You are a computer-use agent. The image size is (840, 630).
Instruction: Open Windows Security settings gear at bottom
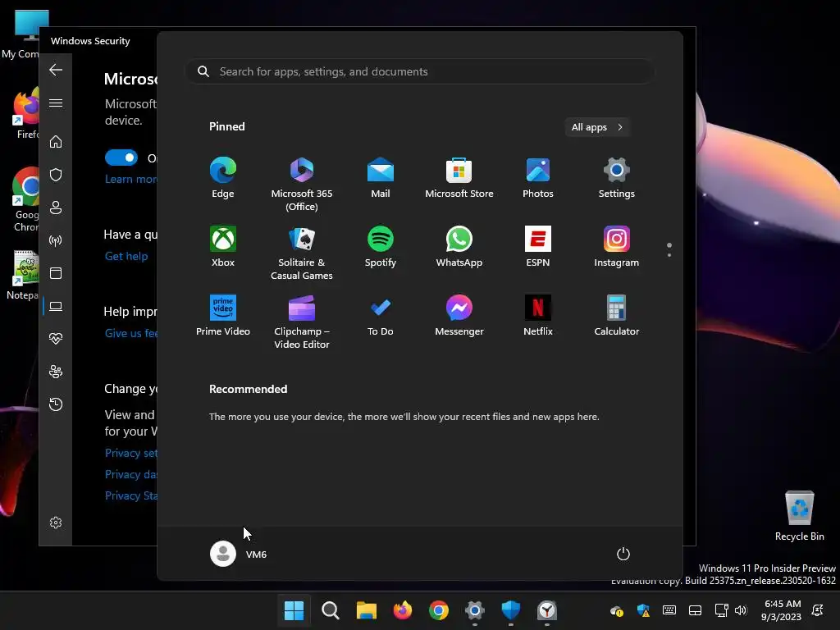pos(56,523)
